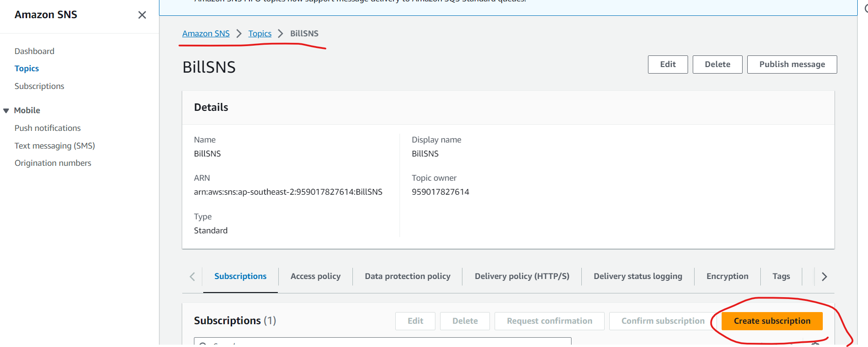Open the Delivery policy (HTTP/S) tab
Viewport: 868px width, 347px height.
[522, 276]
